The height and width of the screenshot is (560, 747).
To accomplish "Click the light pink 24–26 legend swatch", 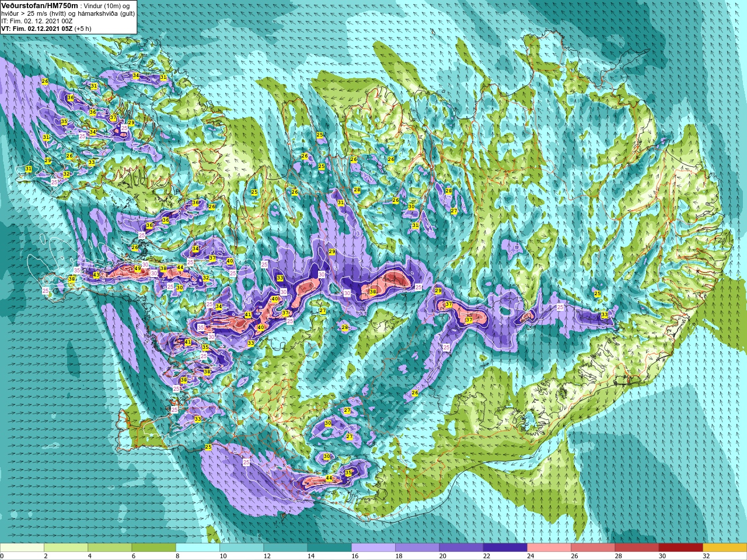I will [549, 548].
